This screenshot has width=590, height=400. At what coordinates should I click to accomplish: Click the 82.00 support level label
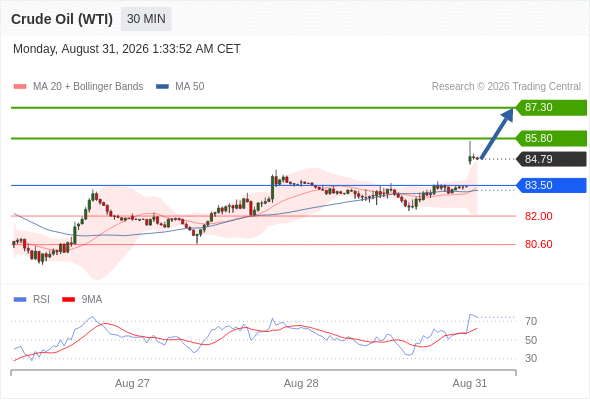[538, 216]
